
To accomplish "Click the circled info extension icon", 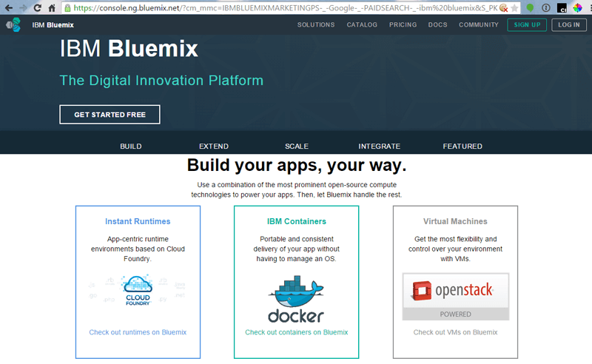I will click(x=546, y=7).
